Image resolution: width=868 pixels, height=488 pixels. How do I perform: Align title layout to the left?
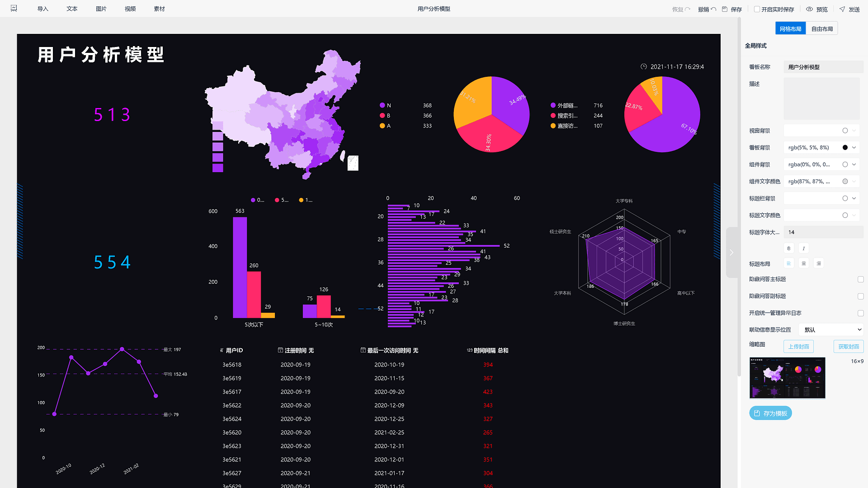[789, 263]
